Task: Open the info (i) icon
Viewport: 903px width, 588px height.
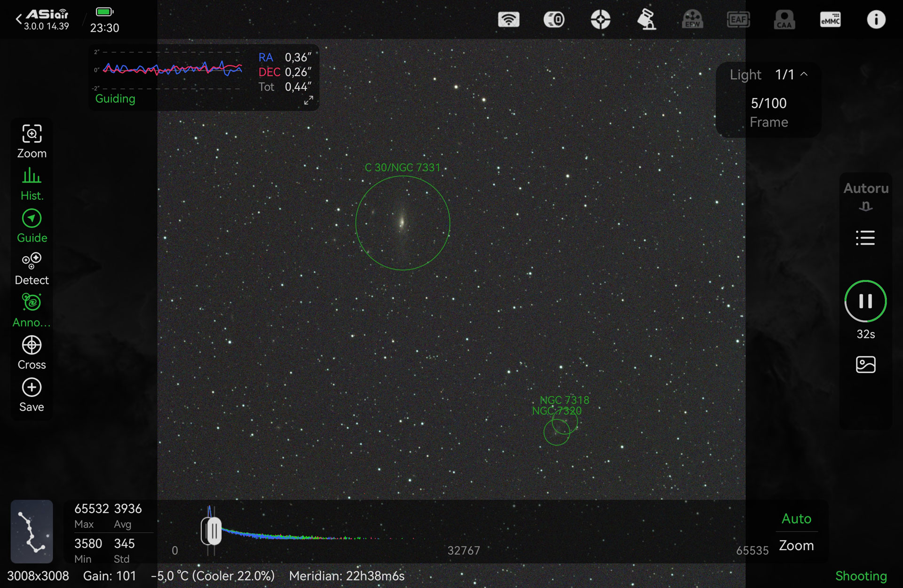Action: click(876, 20)
